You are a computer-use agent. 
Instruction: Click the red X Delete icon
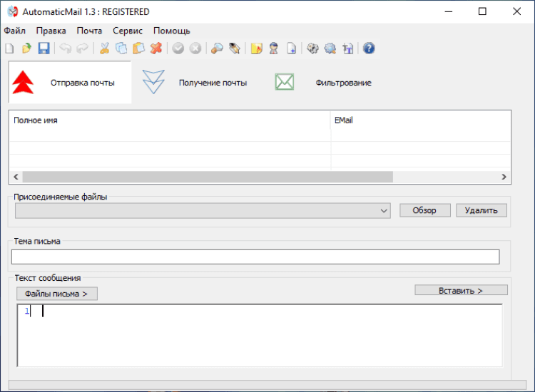click(x=156, y=48)
